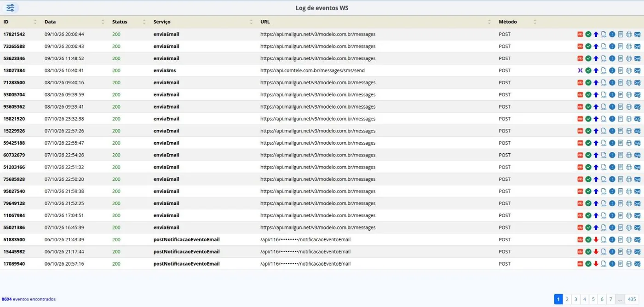
Task: Go to page 2 of results
Action: pyautogui.click(x=567, y=299)
